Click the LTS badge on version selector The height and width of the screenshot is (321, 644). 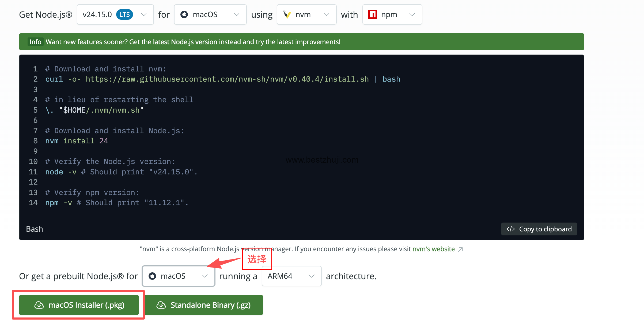coord(124,14)
